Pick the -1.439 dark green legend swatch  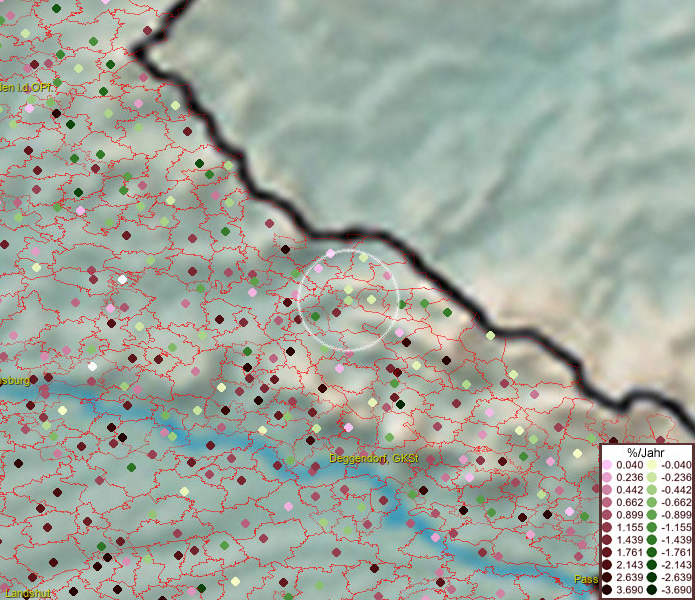point(652,540)
